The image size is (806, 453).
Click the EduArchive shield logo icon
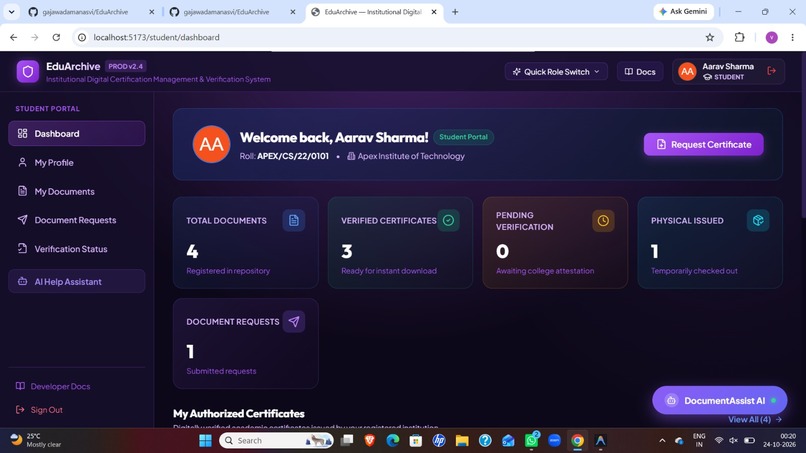pyautogui.click(x=28, y=71)
